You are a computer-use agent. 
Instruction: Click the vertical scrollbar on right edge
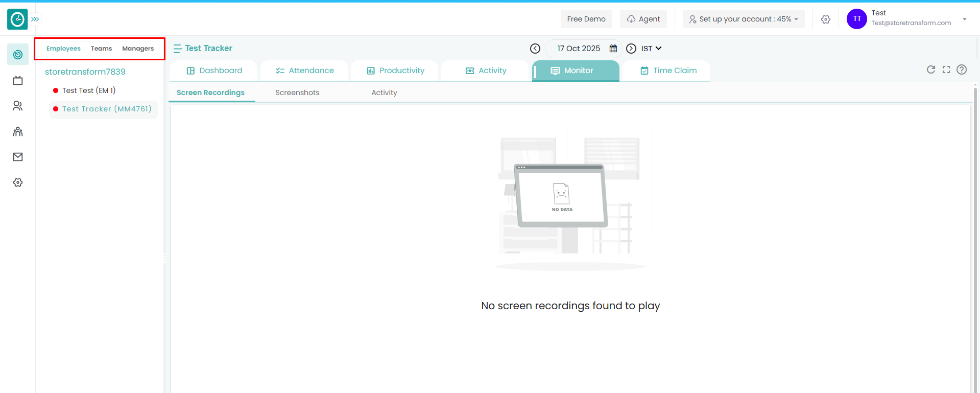[x=975, y=235]
